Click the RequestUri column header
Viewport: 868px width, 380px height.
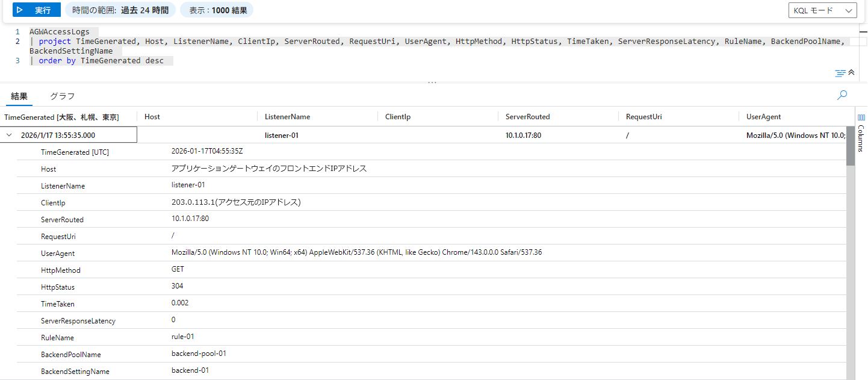click(x=643, y=117)
